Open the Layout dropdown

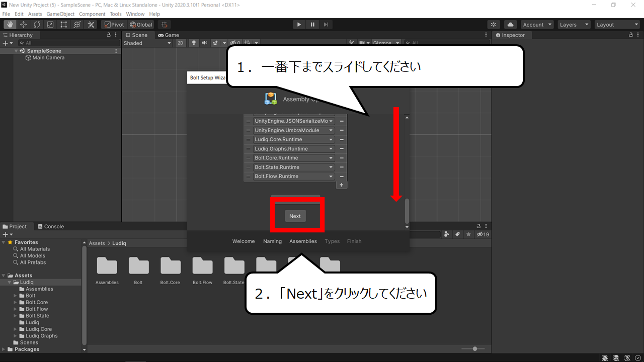[617, 24]
